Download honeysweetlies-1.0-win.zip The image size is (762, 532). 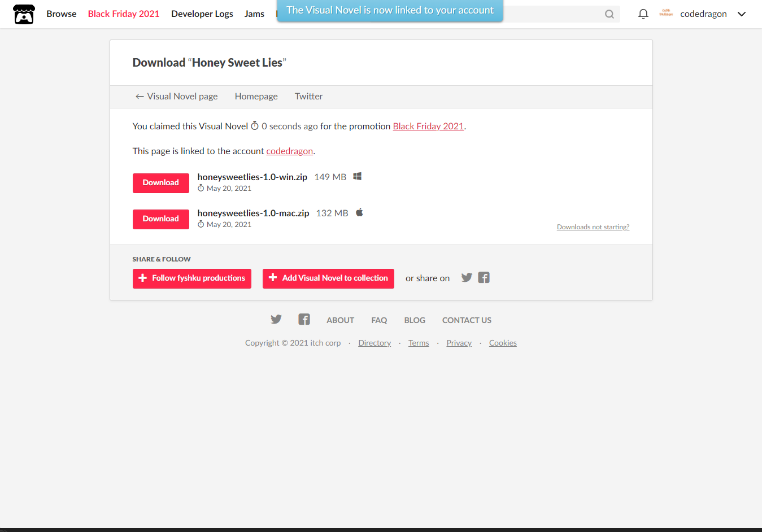tap(161, 183)
